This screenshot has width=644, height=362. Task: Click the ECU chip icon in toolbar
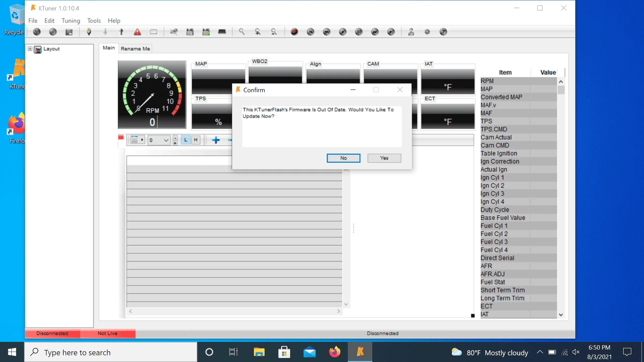tap(222, 32)
